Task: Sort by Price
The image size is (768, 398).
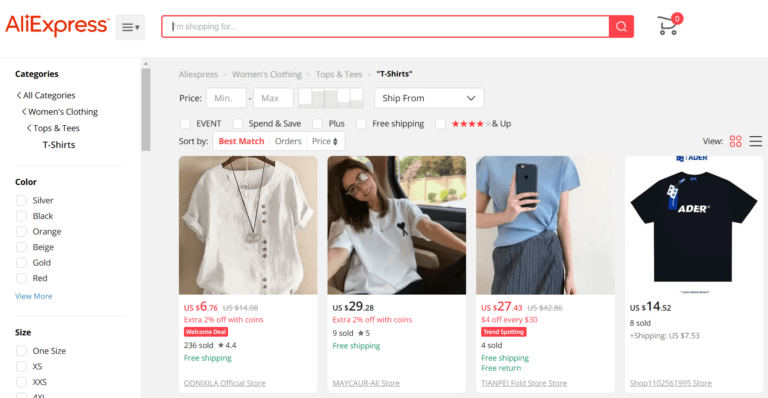Action: pos(325,141)
